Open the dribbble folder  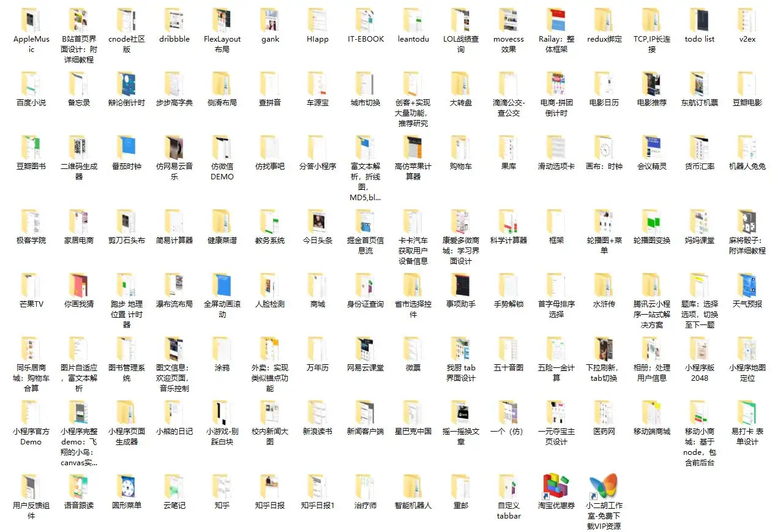click(174, 20)
